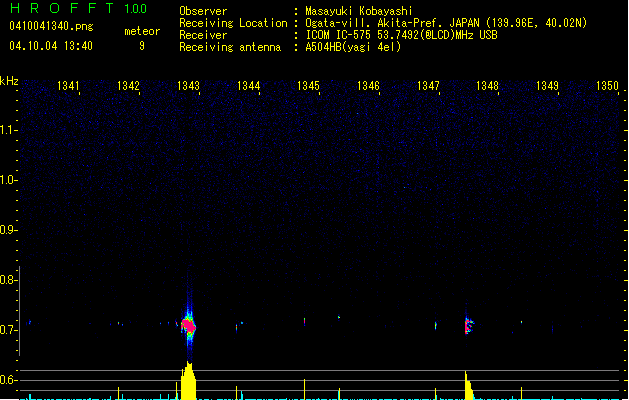The height and width of the screenshot is (400, 629).
Task: Click the meteor count number 9
Action: coord(141,45)
